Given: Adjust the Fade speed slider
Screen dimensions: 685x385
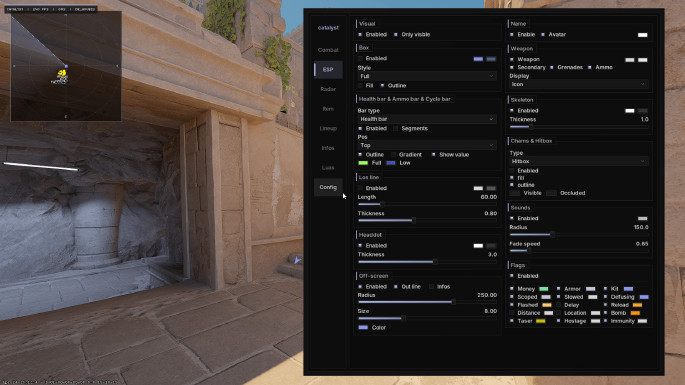Looking at the screenshot, I should (x=579, y=251).
